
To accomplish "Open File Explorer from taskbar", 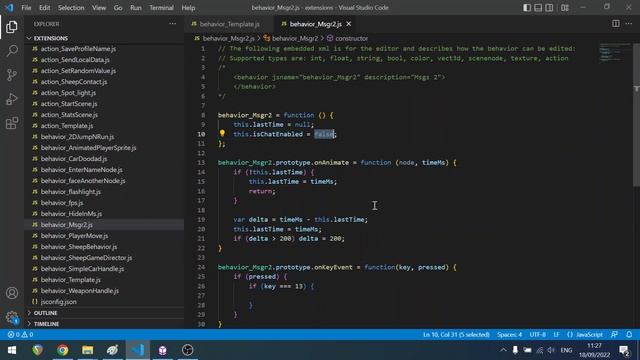I will tap(87, 350).
